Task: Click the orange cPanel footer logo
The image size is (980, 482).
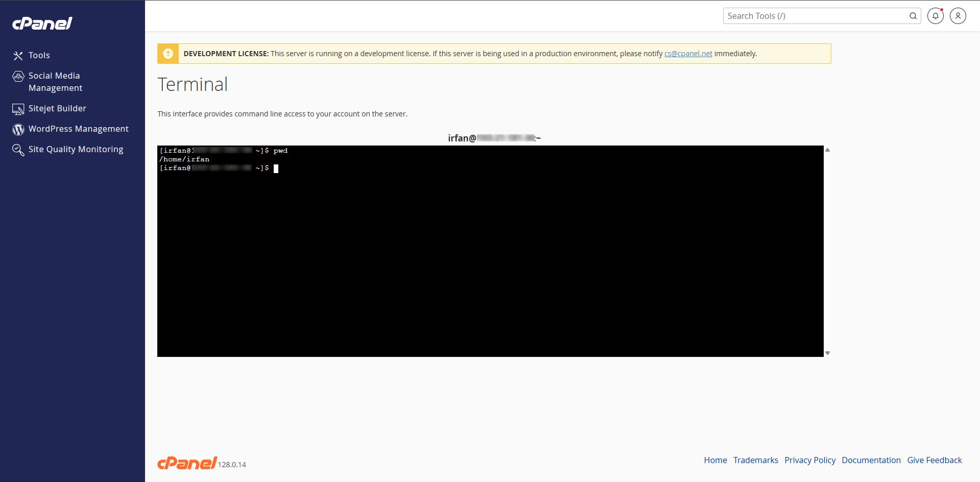Action: pos(187,463)
